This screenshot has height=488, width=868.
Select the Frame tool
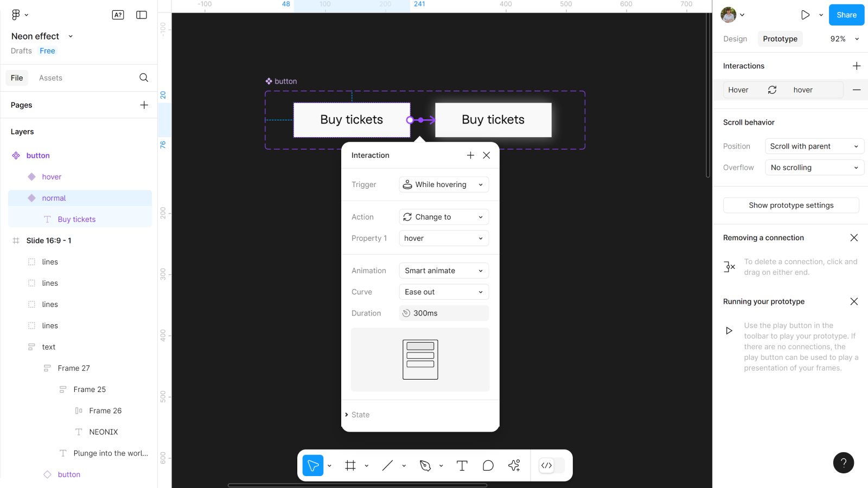coord(350,465)
